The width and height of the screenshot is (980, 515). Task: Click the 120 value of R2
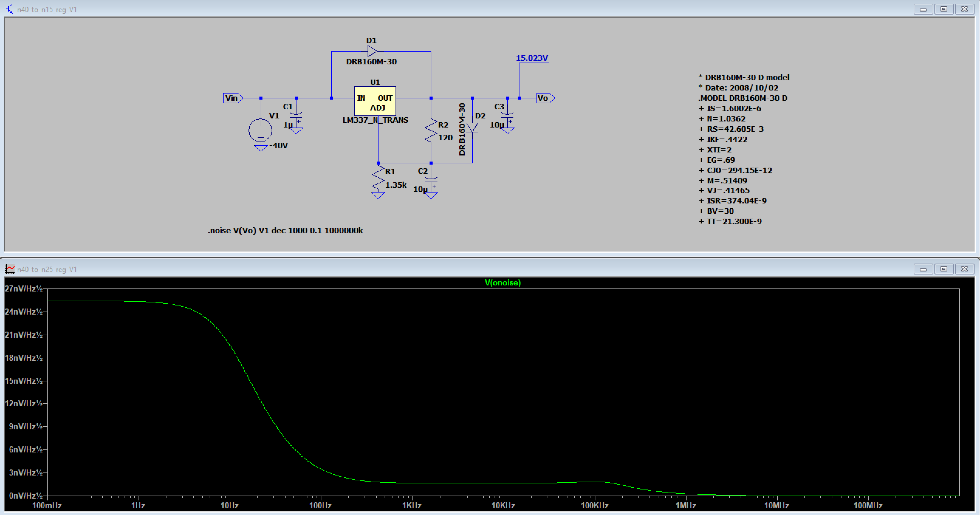445,138
